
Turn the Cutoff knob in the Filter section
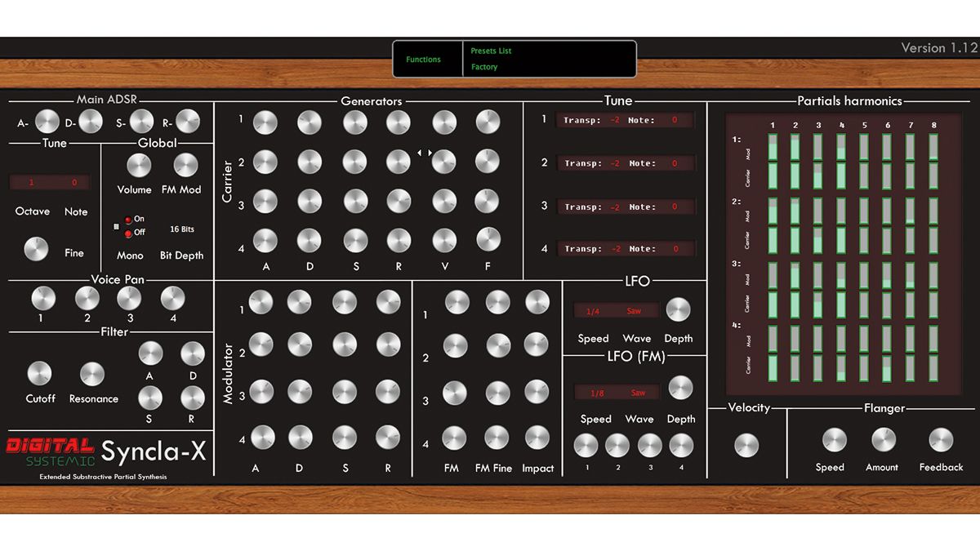tap(41, 375)
